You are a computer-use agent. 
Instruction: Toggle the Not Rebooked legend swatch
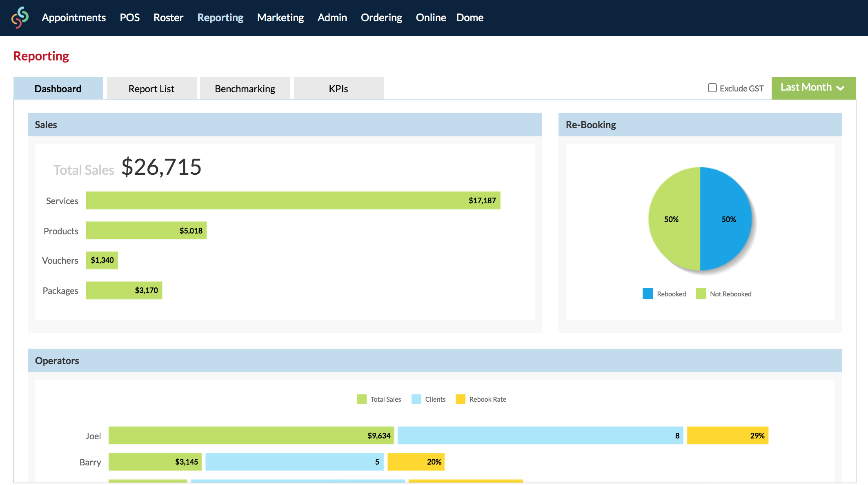tap(701, 294)
